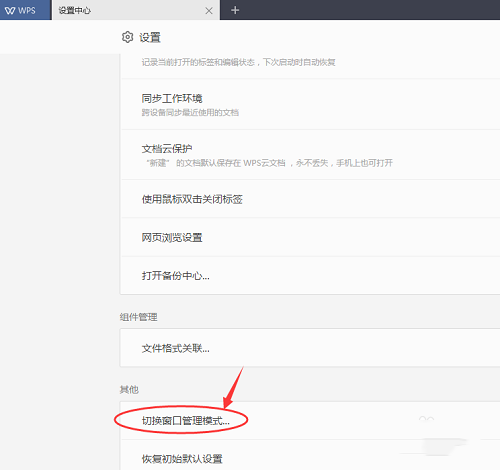Screen dimensions: 500x470
Task: Click the WPS home logo tab
Action: pos(25,10)
